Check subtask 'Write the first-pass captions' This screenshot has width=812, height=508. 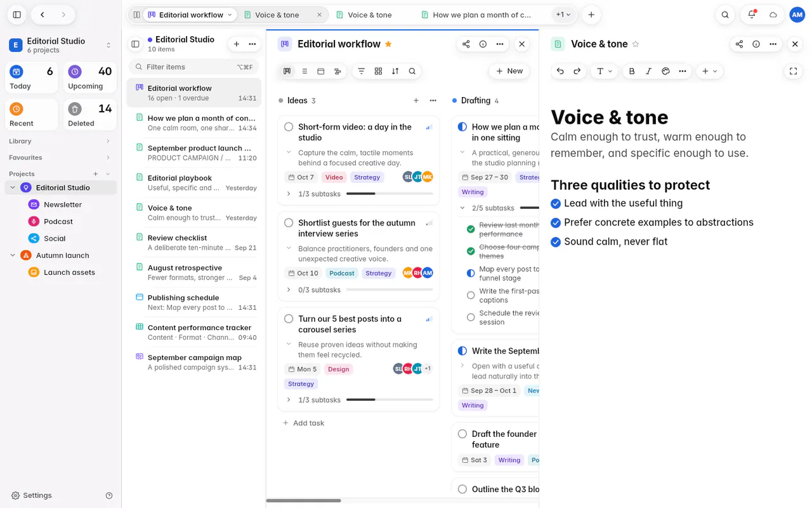[x=471, y=295]
